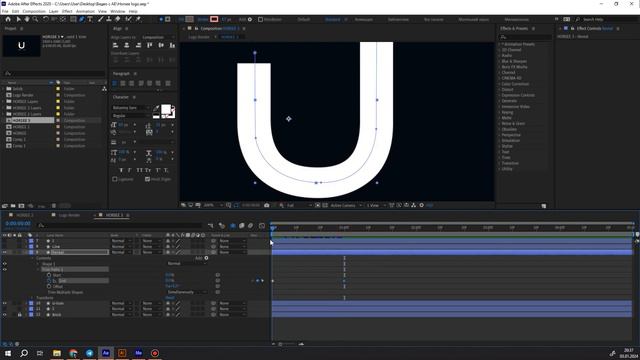
Task: Click the shy layers timeline button
Action: [233, 225]
